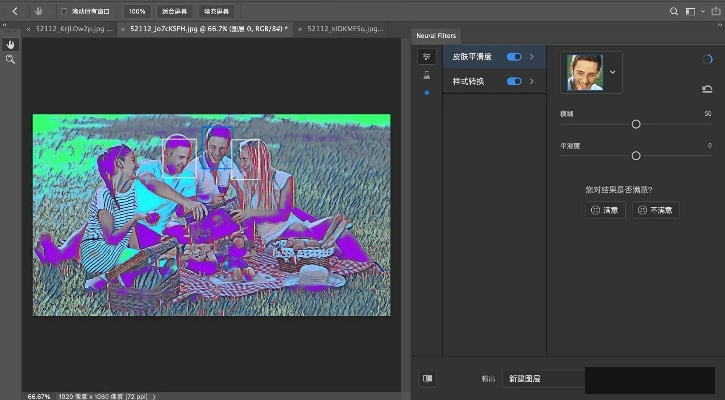Click the back arrow in options bar
The width and height of the screenshot is (725, 400).
[x=15, y=11]
